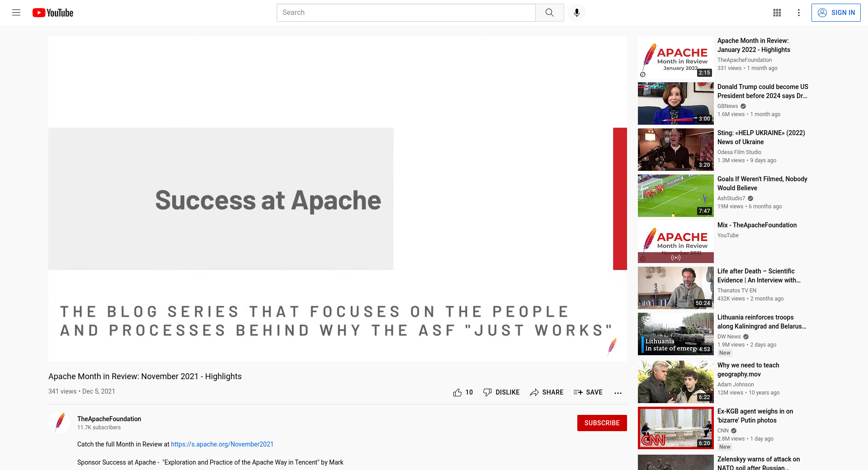Image resolution: width=868 pixels, height=470 pixels.
Task: Share the video via SHARE
Action: (x=547, y=392)
